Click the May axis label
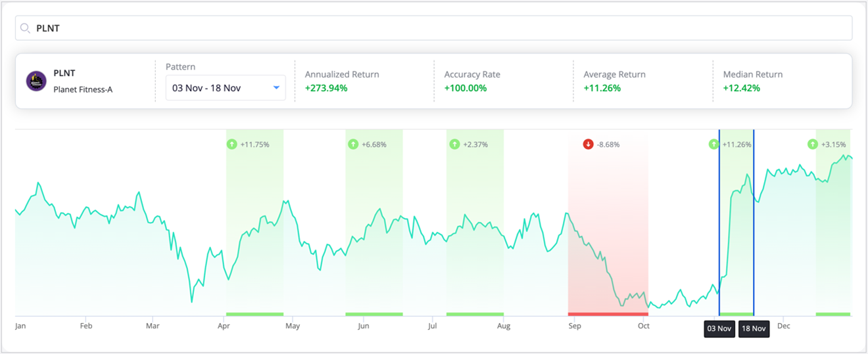 293,326
